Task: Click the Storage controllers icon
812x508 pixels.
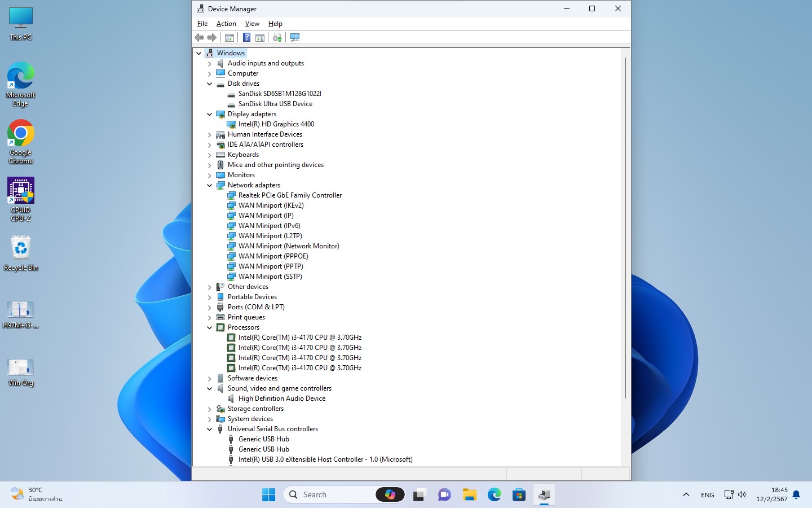Action: [x=220, y=409]
